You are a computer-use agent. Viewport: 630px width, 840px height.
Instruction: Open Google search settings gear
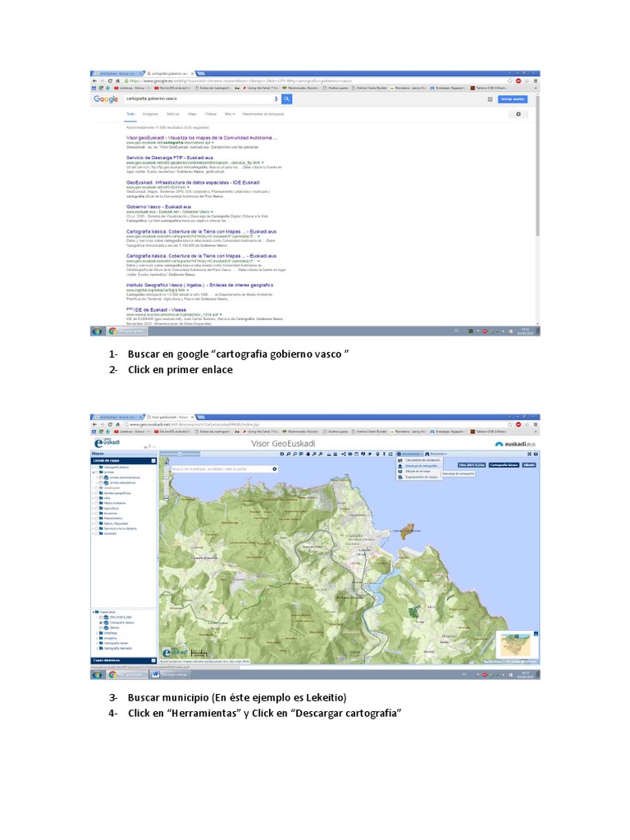click(518, 114)
